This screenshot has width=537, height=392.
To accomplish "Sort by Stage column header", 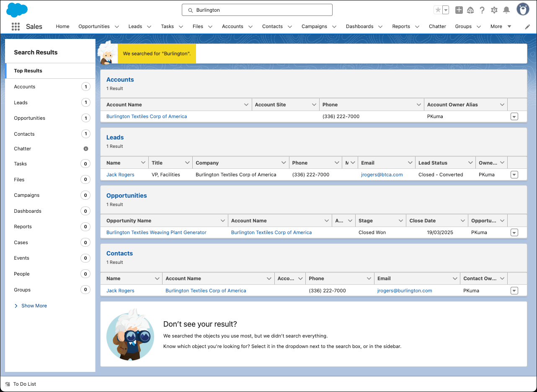I will point(366,221).
